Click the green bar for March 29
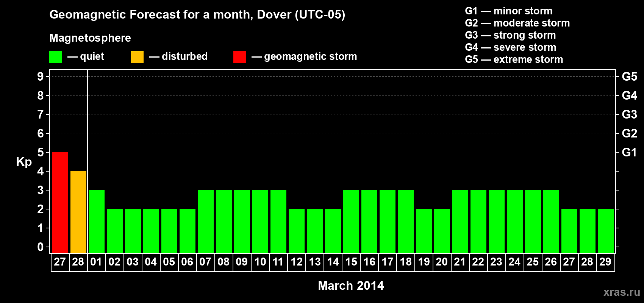The height and width of the screenshot is (303, 644). pyautogui.click(x=606, y=231)
